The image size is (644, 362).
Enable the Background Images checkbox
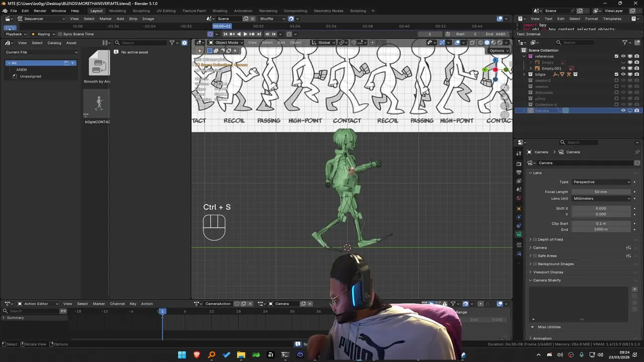click(x=535, y=264)
